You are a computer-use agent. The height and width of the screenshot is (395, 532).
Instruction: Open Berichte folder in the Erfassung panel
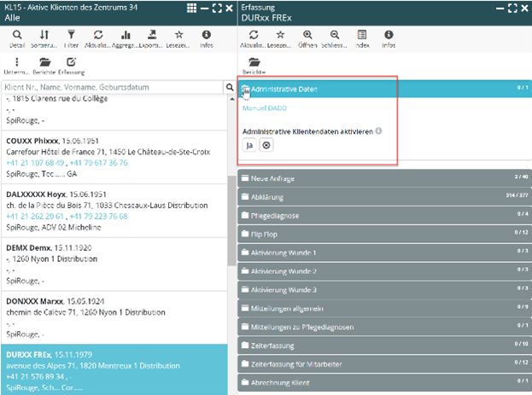(254, 62)
